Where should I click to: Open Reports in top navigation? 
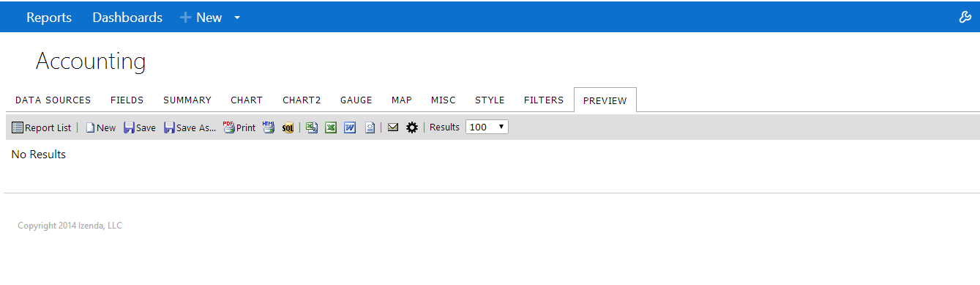coord(49,18)
